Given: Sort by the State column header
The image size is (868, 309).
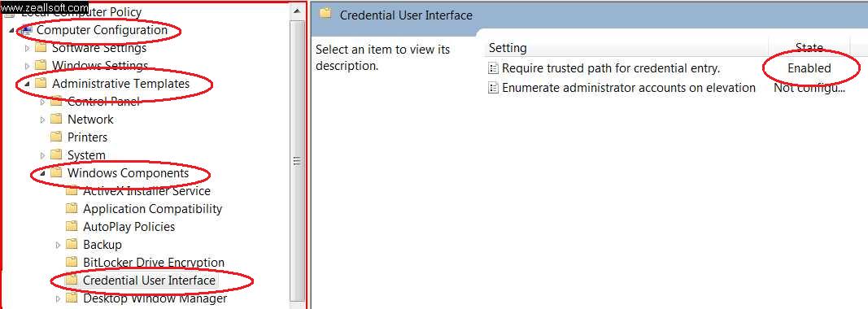Looking at the screenshot, I should pyautogui.click(x=809, y=48).
